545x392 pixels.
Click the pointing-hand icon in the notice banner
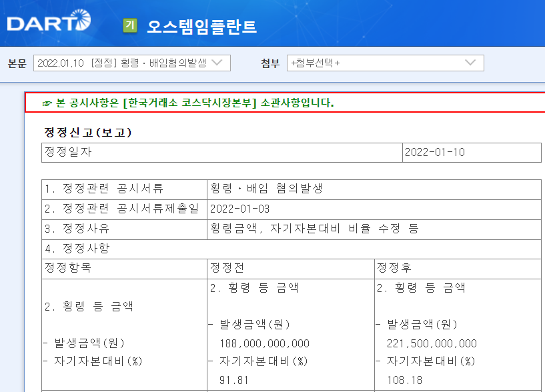point(46,101)
